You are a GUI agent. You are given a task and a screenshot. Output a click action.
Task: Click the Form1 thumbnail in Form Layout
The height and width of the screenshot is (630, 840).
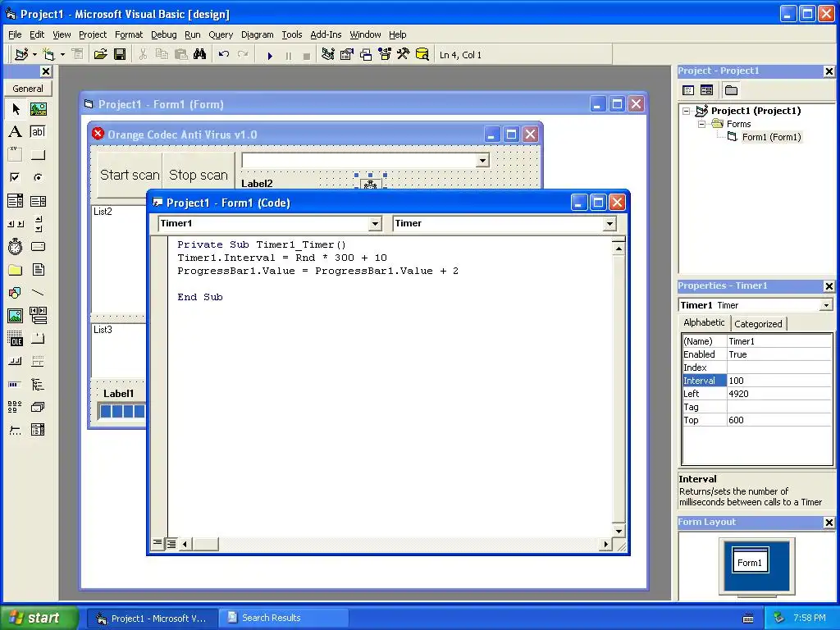click(x=750, y=559)
